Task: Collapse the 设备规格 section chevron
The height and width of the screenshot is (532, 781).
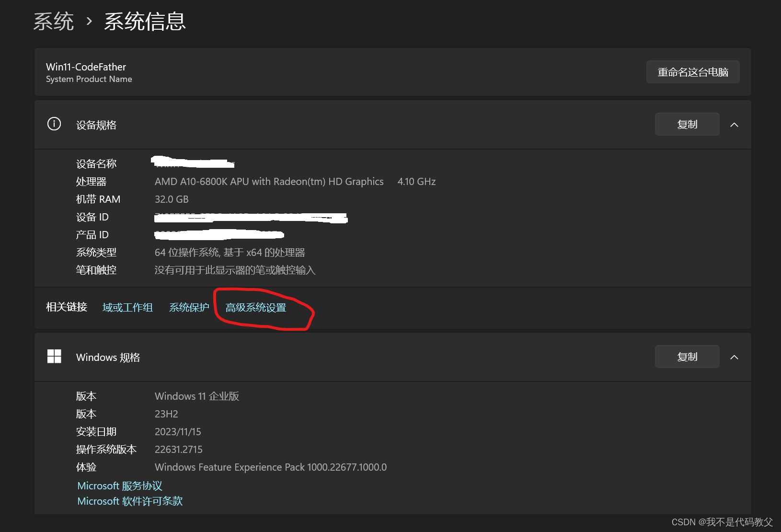Action: pos(734,125)
